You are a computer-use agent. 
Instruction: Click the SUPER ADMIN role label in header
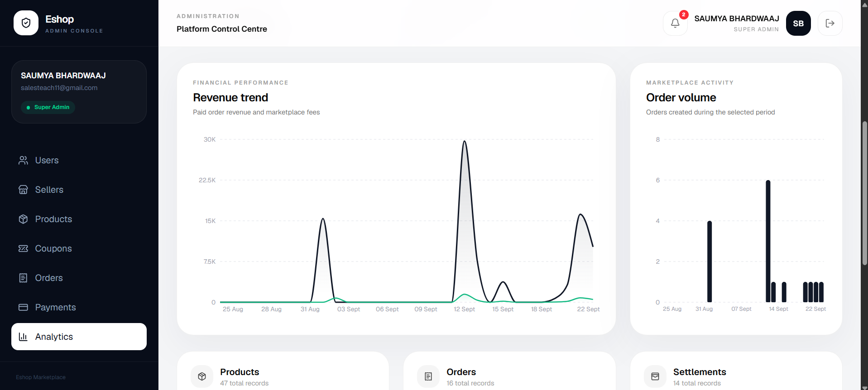click(756, 29)
